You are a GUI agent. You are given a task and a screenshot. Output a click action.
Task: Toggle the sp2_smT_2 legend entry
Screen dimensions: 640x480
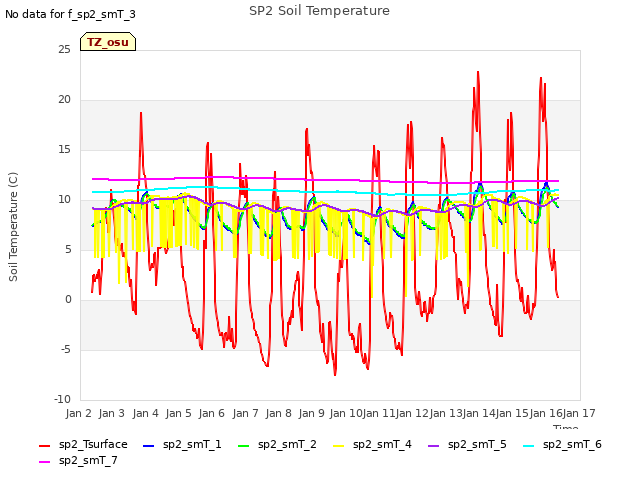277,444
